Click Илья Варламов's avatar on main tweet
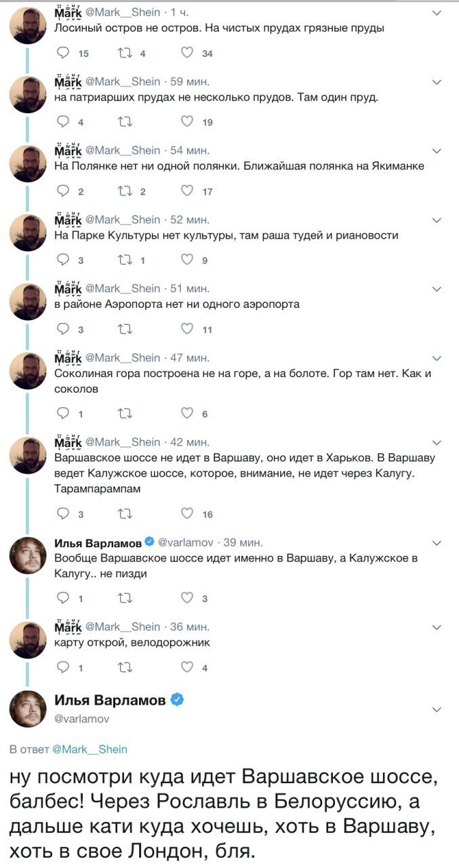459x868 pixels. coord(28,709)
